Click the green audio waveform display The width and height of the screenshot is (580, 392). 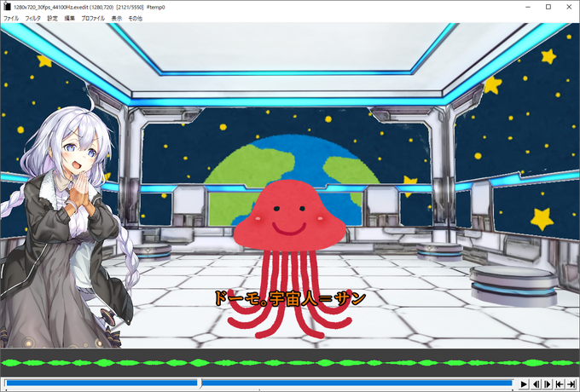tap(290, 363)
